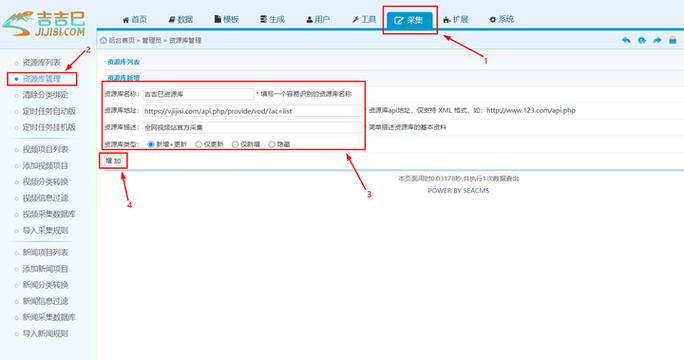
Task: Open the 扩展 navigation tab
Action: point(455,20)
